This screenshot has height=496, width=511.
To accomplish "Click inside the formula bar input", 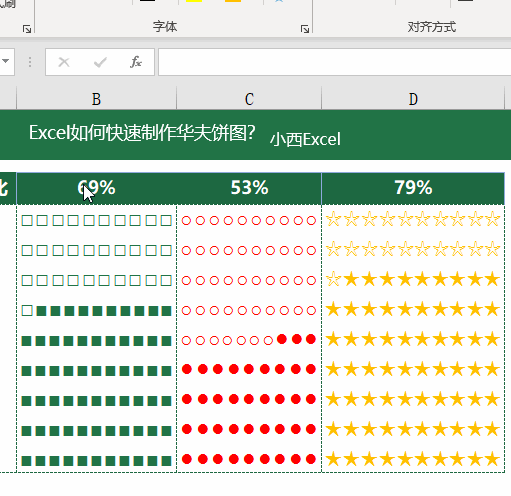I will pyautogui.click(x=334, y=62).
